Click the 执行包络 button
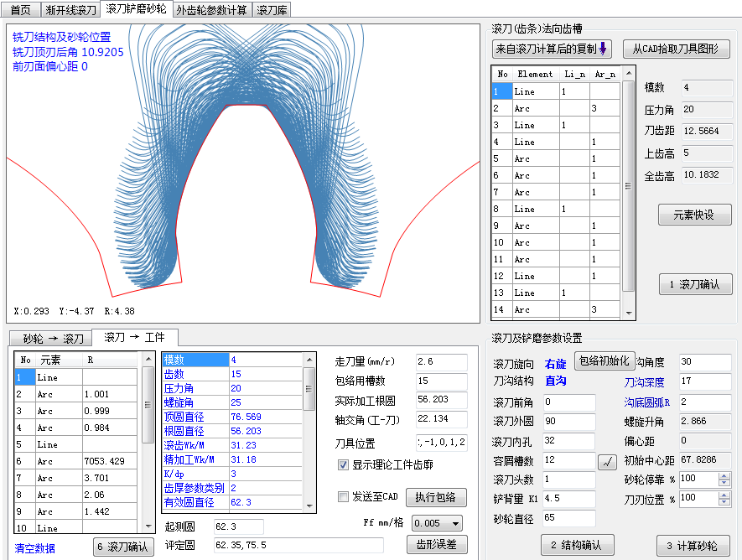The height and width of the screenshot is (560, 742). tap(436, 497)
